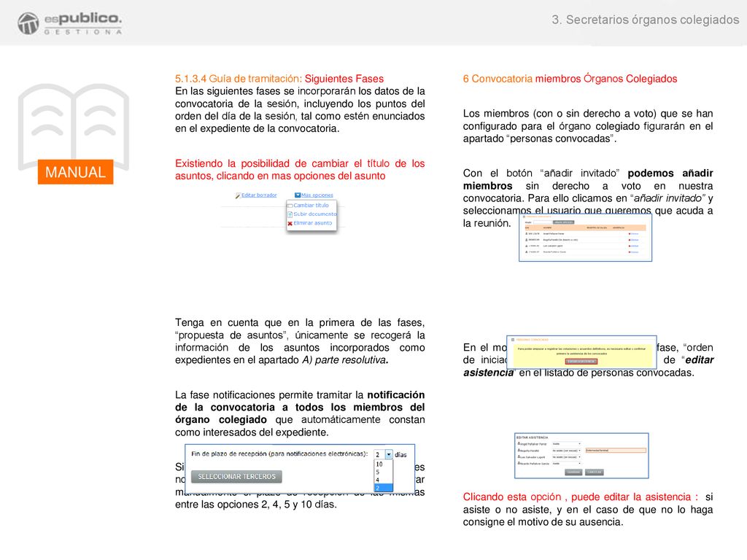Select 5 in the días dropdown list
This screenshot has width=747, height=560.
click(x=383, y=472)
